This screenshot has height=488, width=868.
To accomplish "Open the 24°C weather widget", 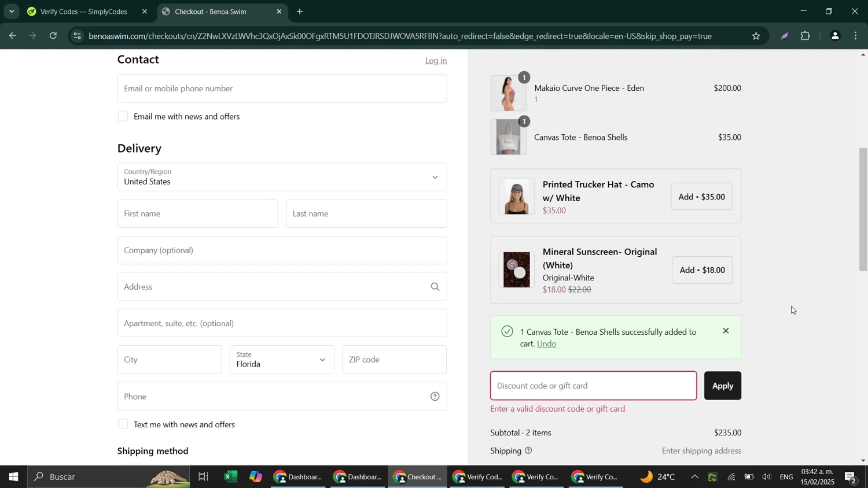I will pos(658,477).
